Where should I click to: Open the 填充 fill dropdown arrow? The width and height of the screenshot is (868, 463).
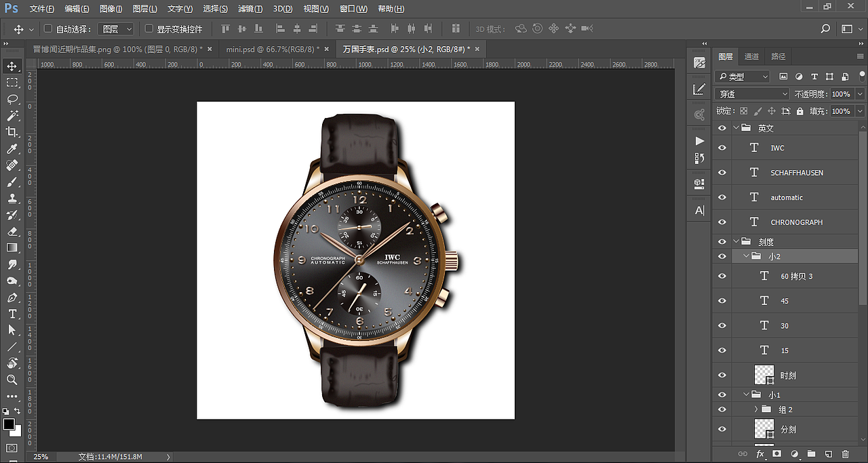tap(861, 111)
